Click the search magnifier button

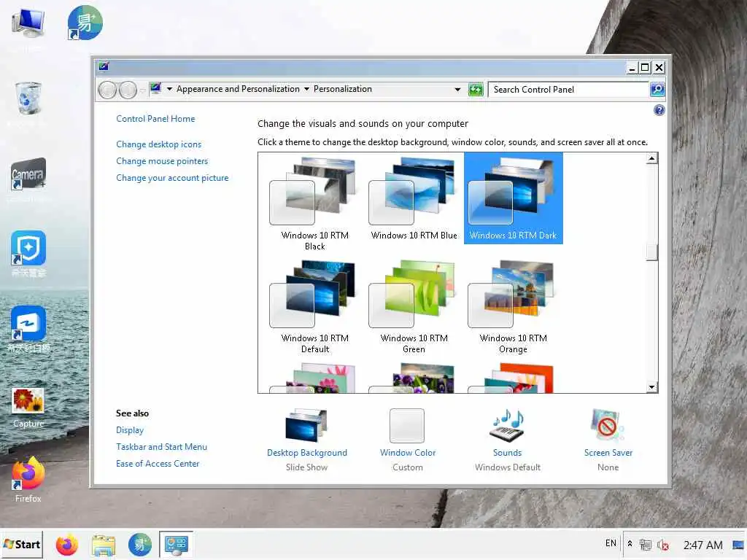(657, 90)
